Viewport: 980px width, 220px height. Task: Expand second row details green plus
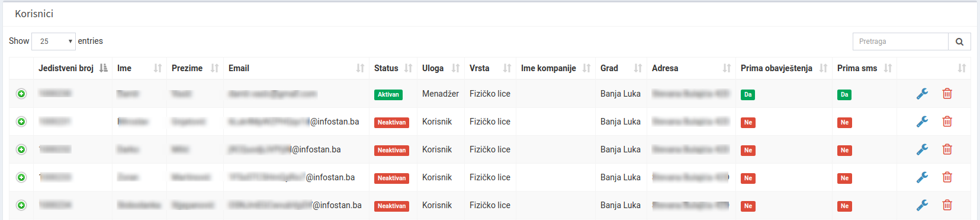(21, 122)
